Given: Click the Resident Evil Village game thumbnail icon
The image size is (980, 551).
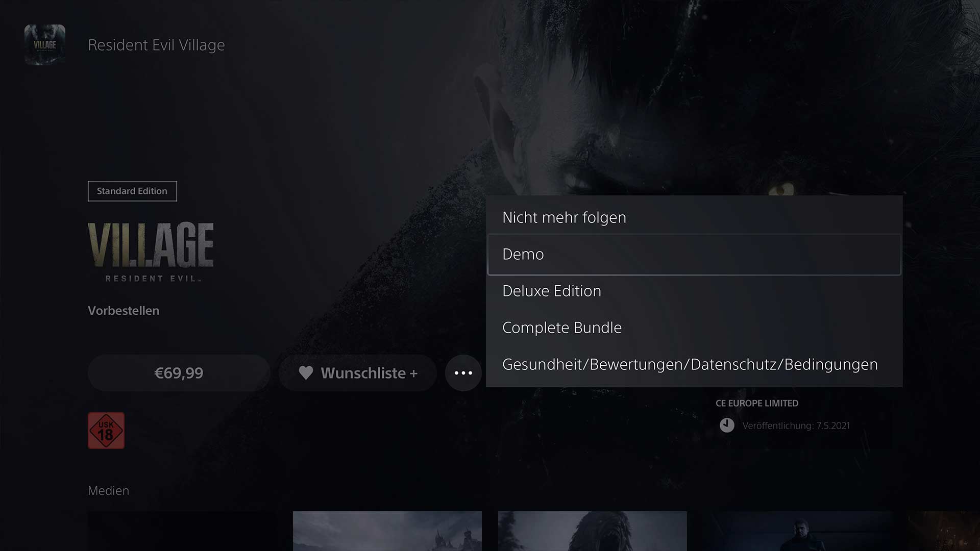Looking at the screenshot, I should tap(45, 45).
